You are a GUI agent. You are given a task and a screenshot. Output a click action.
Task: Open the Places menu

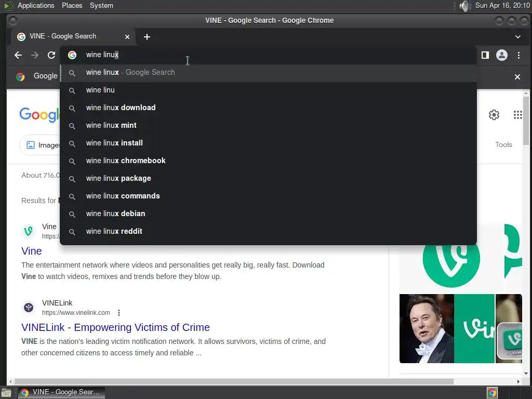72,5
